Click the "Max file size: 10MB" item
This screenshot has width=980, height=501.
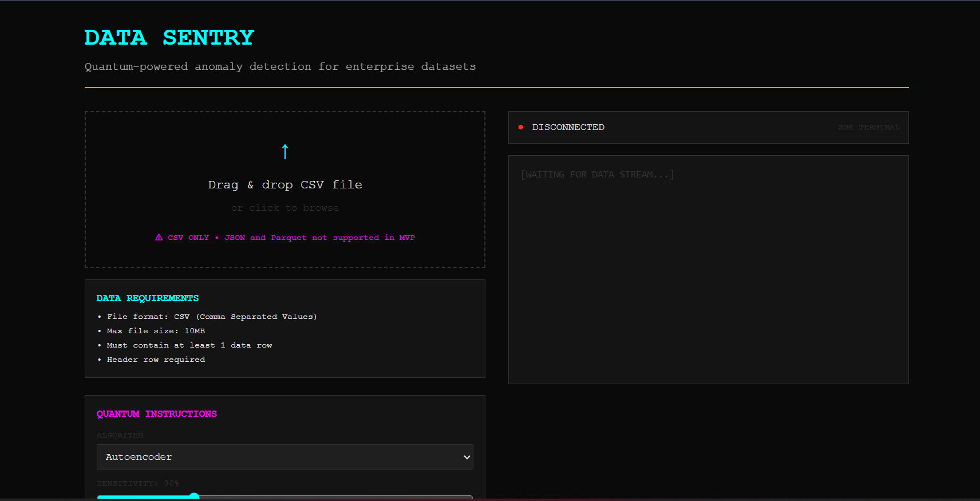pos(156,331)
